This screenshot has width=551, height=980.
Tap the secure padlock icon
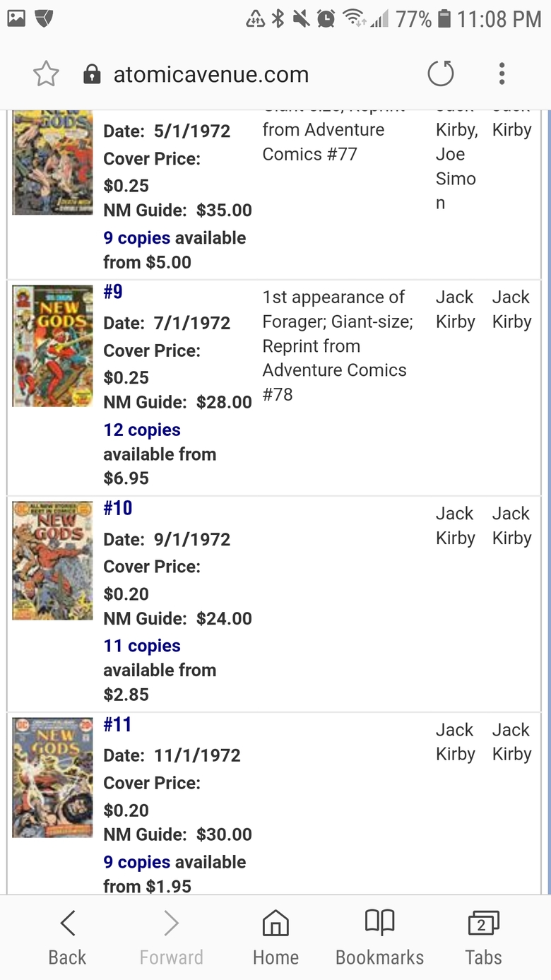tap(92, 74)
